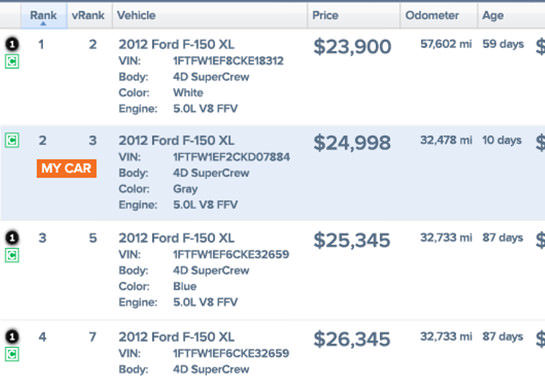Viewport: 545px width, 385px height.
Task: Open the green Carfax icon for rank 1
Action: [12, 62]
